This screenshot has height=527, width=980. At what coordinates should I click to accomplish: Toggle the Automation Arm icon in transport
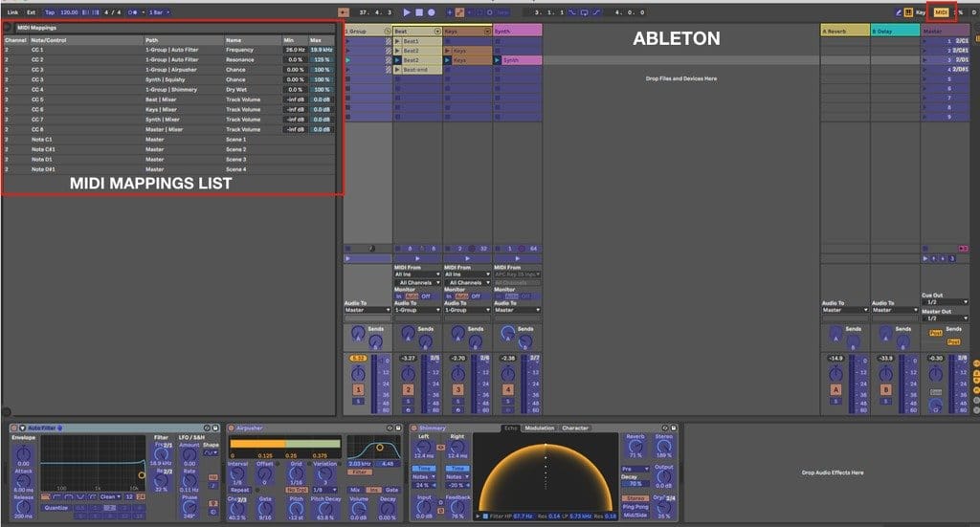click(x=459, y=11)
